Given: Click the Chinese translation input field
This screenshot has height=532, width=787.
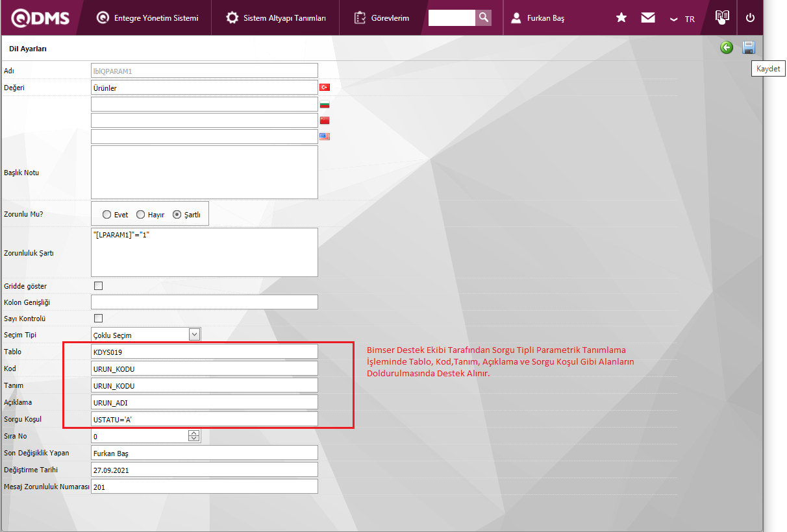Looking at the screenshot, I should [205, 120].
